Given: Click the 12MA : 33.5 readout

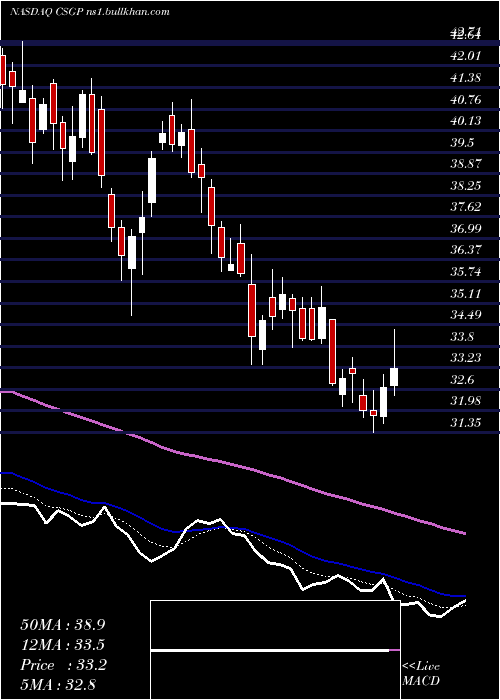Looking at the screenshot, I should [63, 645].
